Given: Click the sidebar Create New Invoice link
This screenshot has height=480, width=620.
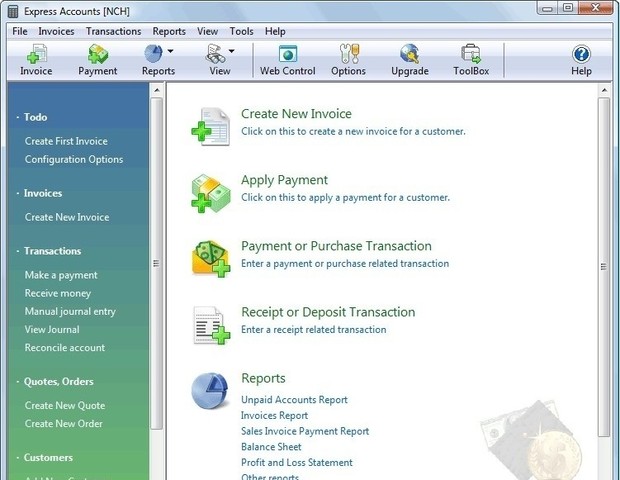Looking at the screenshot, I should coord(67,217).
